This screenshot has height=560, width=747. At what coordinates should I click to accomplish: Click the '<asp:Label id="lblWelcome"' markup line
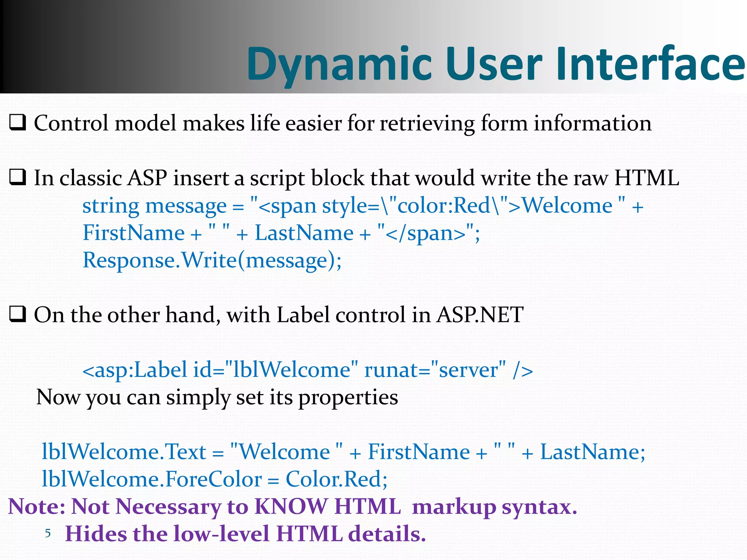point(307,370)
